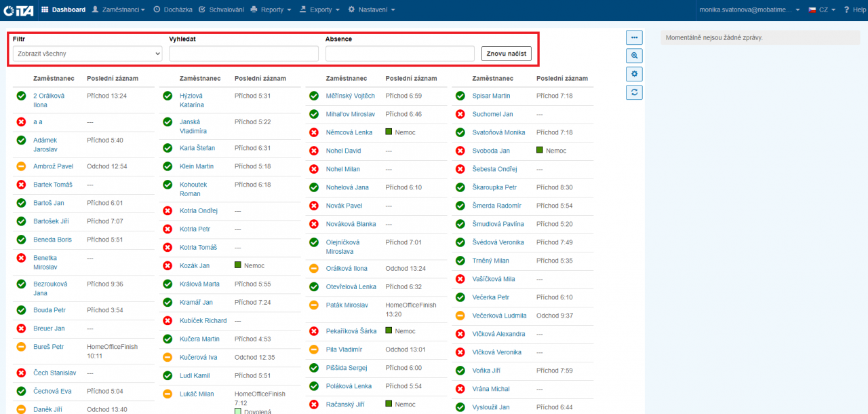Click the three-dots more options button
868x414 pixels.
(x=634, y=38)
